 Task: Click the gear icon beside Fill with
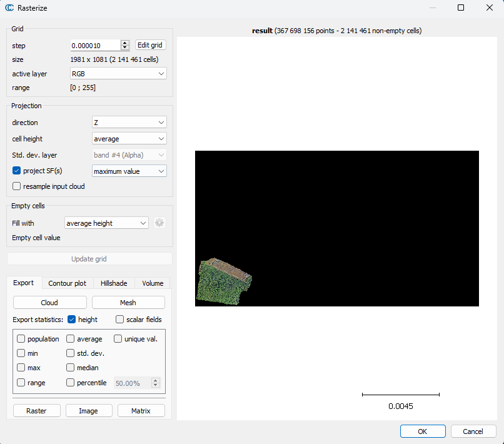(159, 223)
